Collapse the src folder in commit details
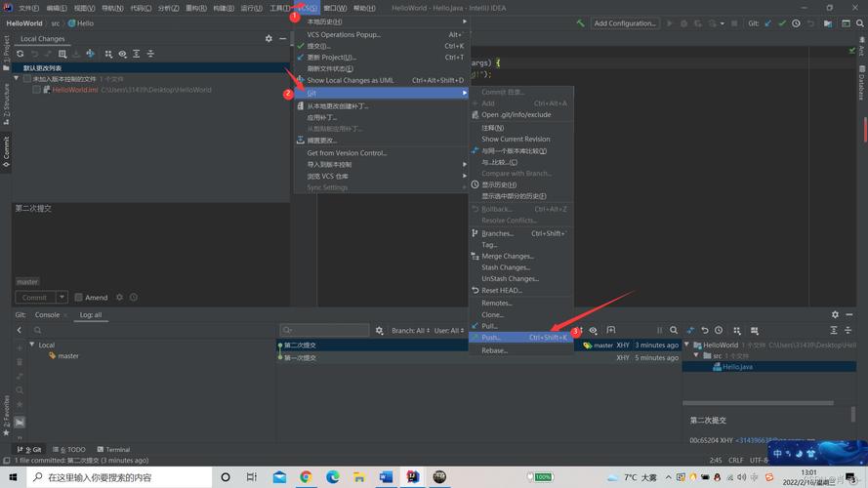The height and width of the screenshot is (488, 868). coord(696,355)
